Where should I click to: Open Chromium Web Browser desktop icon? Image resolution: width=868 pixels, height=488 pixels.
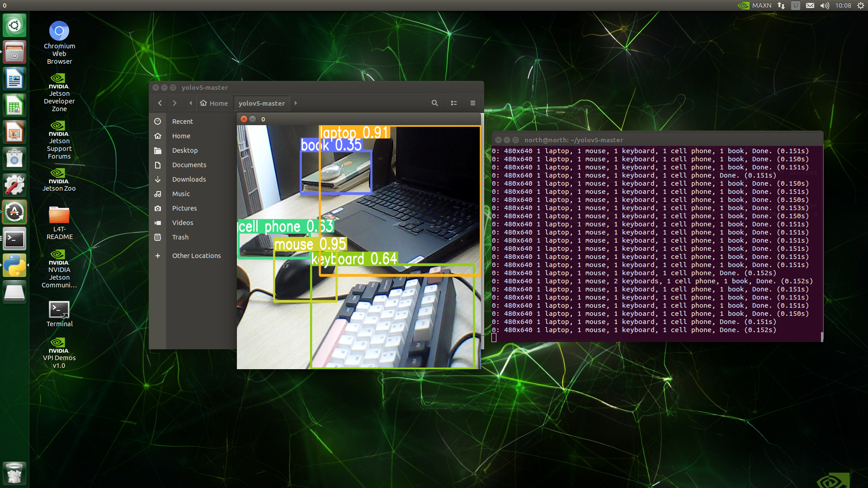(x=59, y=31)
